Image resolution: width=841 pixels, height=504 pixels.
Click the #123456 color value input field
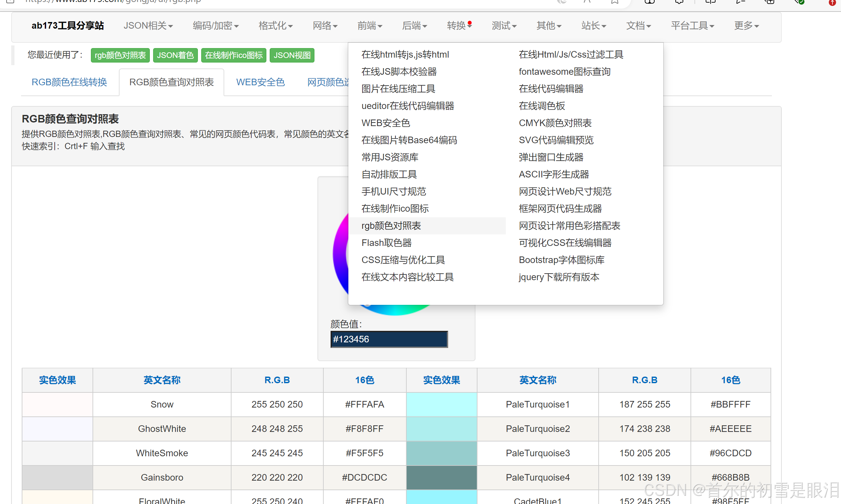389,339
